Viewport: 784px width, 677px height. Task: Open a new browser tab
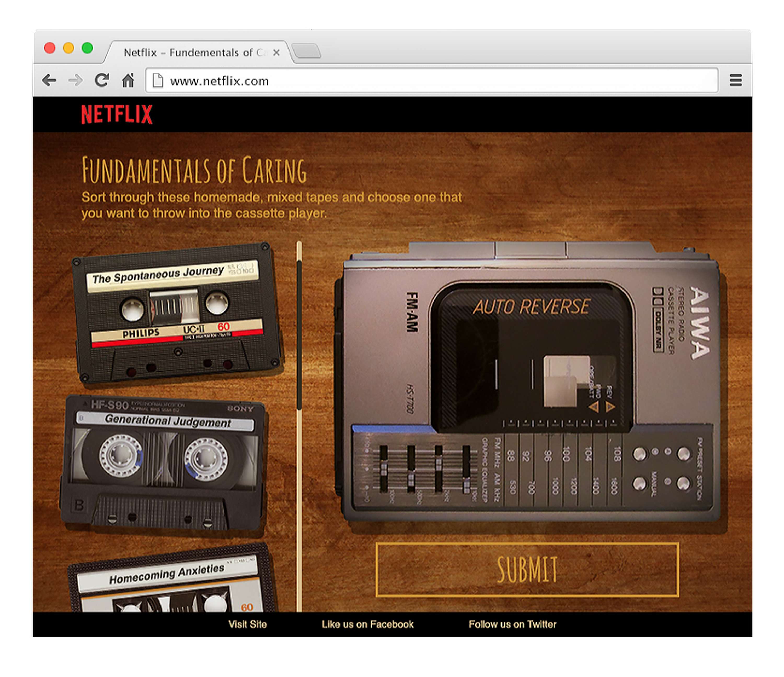(307, 51)
